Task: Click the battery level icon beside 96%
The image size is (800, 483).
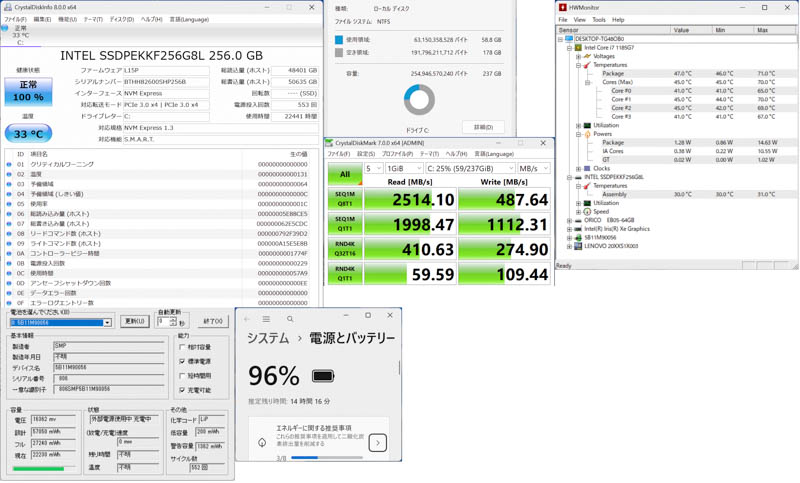Action: tap(323, 376)
